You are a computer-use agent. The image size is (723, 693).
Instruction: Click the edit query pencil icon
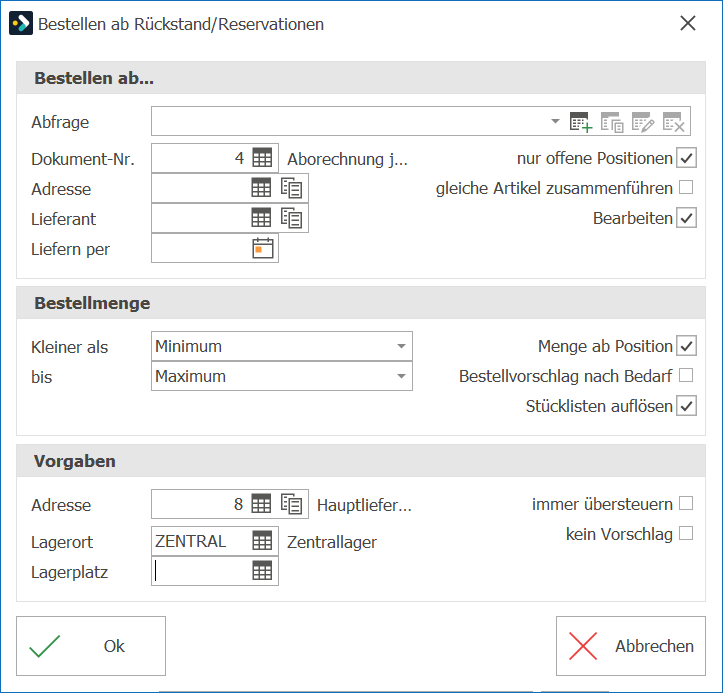pyautogui.click(x=643, y=122)
